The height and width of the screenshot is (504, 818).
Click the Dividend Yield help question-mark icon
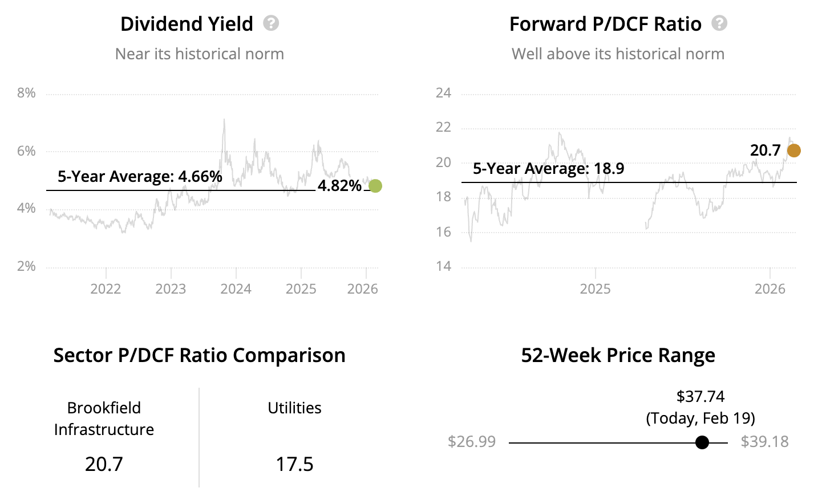coord(271,23)
